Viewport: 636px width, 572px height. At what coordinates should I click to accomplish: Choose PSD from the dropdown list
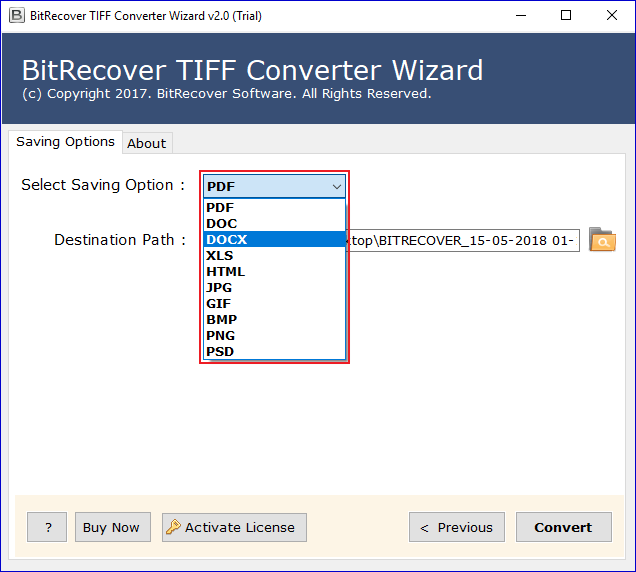tap(274, 351)
